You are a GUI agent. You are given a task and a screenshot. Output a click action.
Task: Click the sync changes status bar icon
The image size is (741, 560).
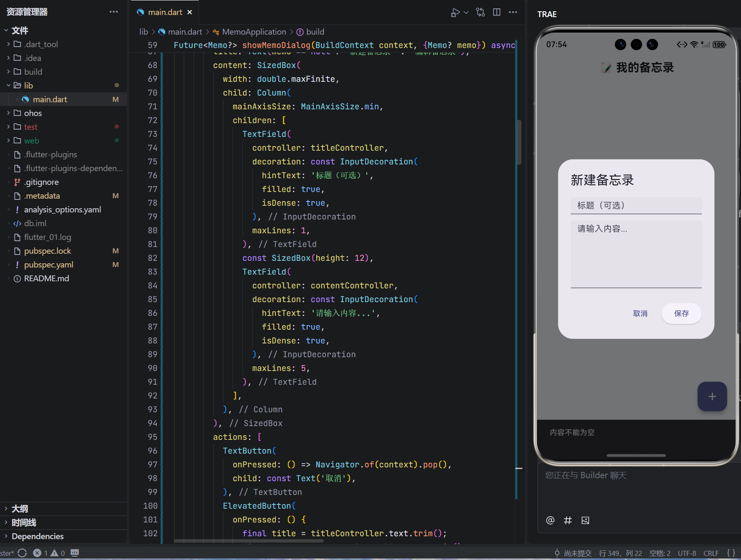point(22,553)
